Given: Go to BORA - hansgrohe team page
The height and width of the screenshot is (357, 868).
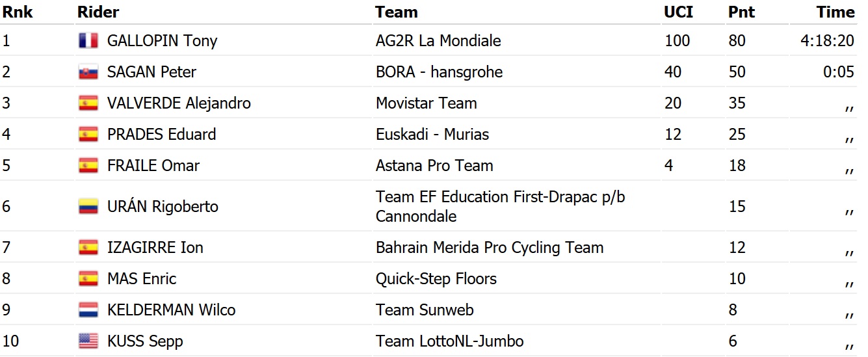Looking at the screenshot, I should click(439, 72).
